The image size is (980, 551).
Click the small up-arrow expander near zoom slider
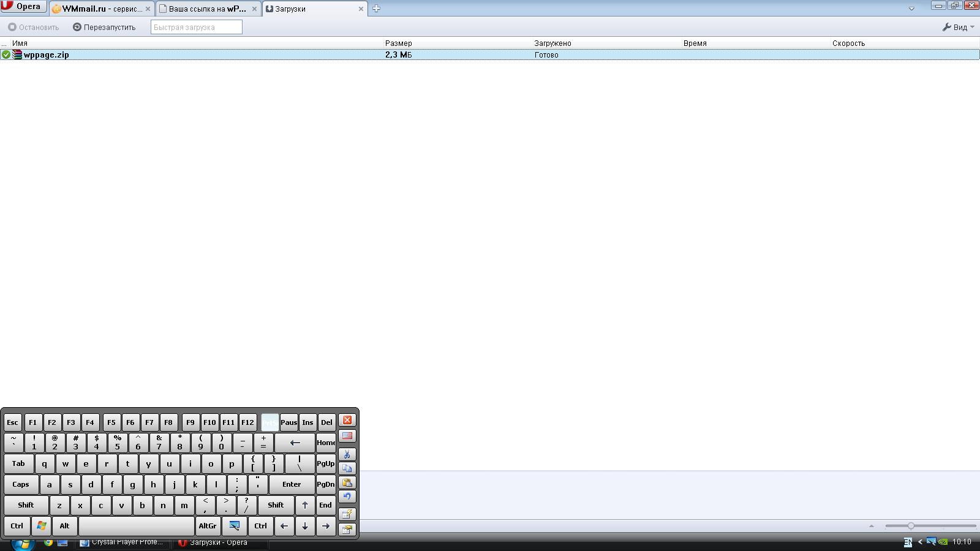point(872,526)
